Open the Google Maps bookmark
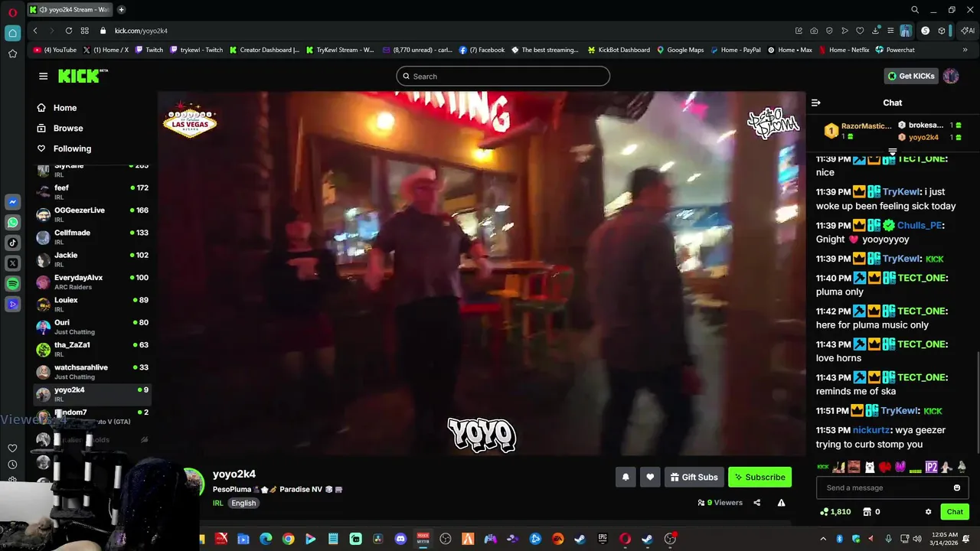The image size is (980, 551). click(x=681, y=50)
